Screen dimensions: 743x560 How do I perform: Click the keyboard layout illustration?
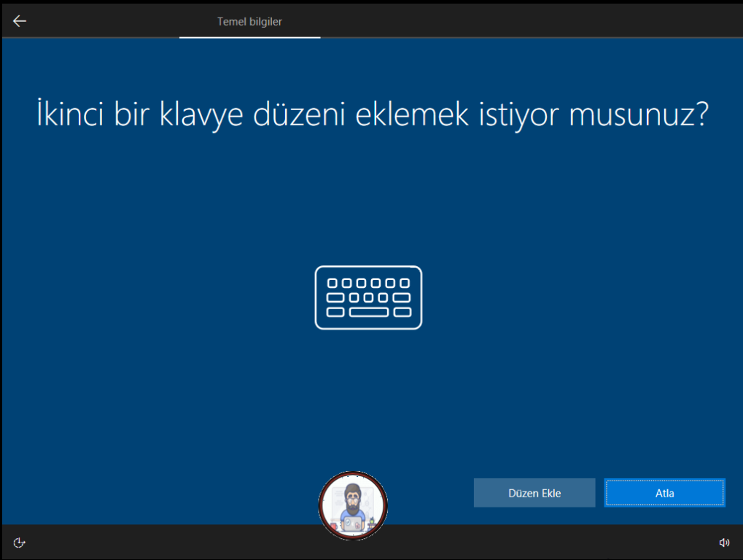tap(368, 297)
